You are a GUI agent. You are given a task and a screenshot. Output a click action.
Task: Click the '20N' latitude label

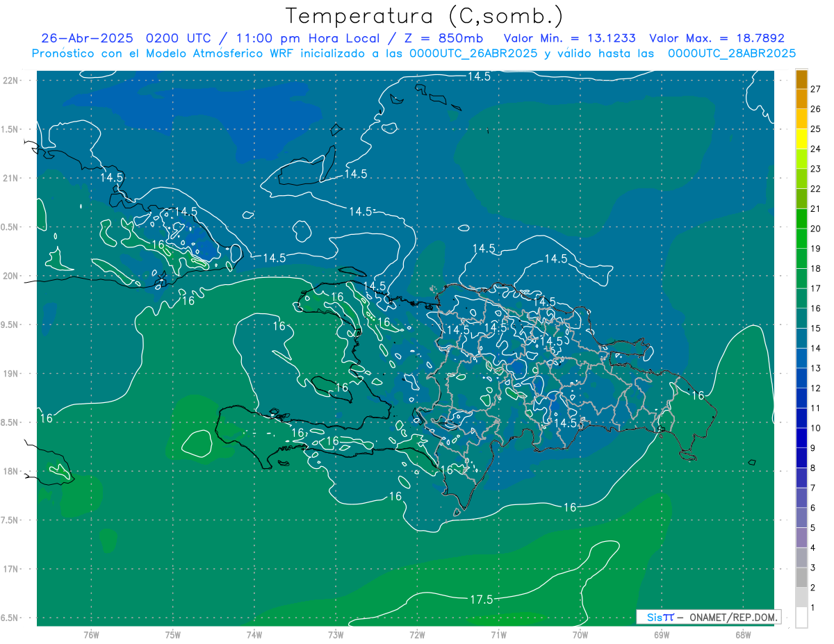pyautogui.click(x=12, y=276)
